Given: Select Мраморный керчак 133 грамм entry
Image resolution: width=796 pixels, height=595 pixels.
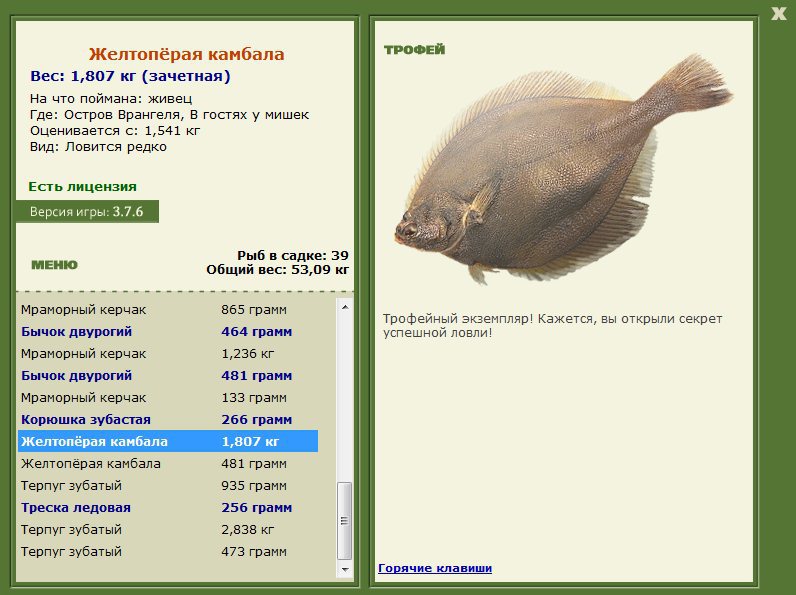Looking at the screenshot, I should 167,398.
